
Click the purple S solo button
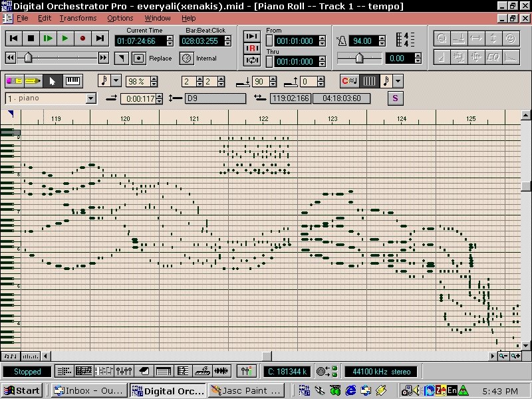(x=395, y=98)
